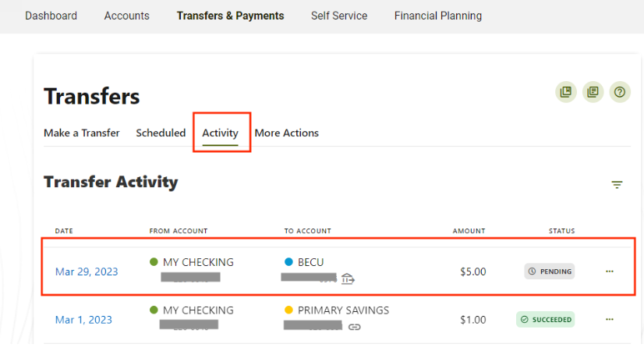This screenshot has height=351, width=644.
Task: Open Accounts in the top navigation
Action: point(127,16)
